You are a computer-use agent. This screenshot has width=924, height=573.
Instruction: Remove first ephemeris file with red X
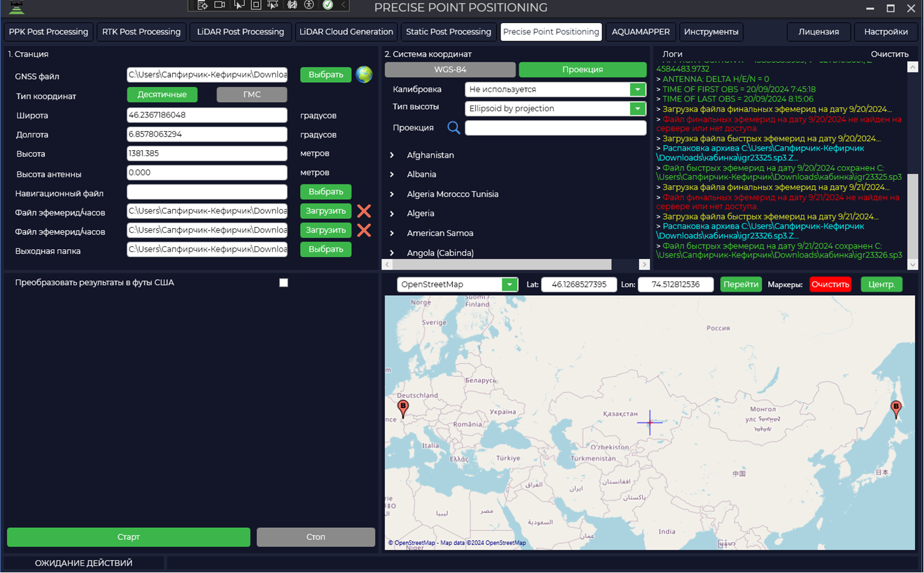[x=364, y=211]
